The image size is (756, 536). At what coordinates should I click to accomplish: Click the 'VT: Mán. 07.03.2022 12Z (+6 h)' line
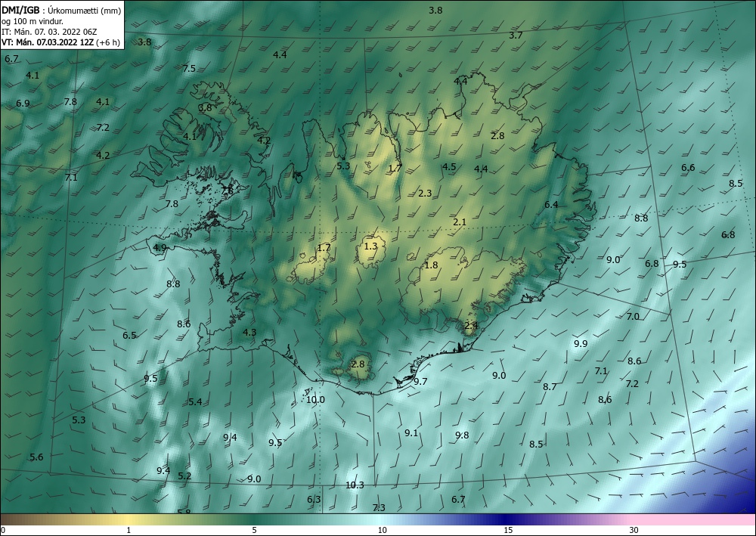[x=60, y=42]
